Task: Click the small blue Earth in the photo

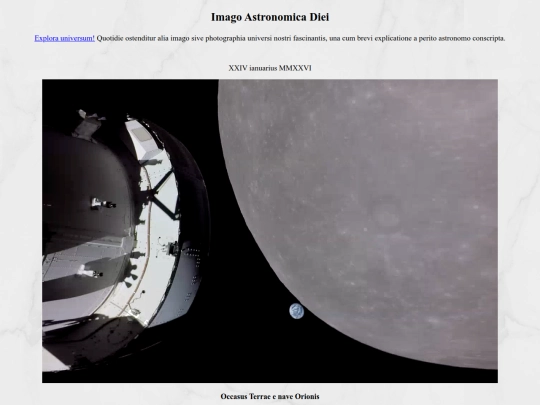Action: click(297, 311)
